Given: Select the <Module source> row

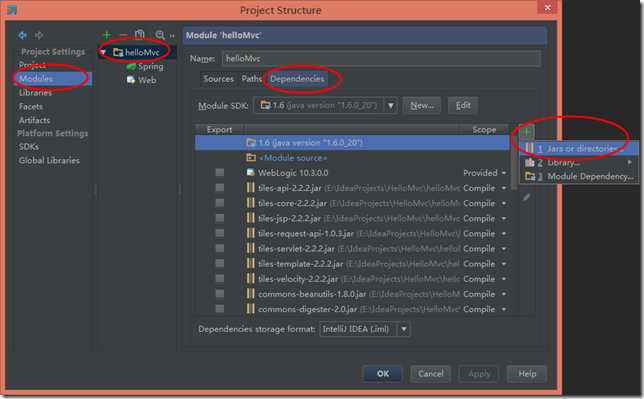Looking at the screenshot, I should pos(352,158).
